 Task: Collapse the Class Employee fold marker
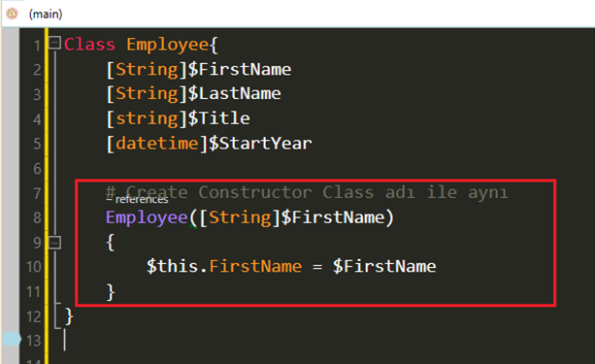(54, 43)
